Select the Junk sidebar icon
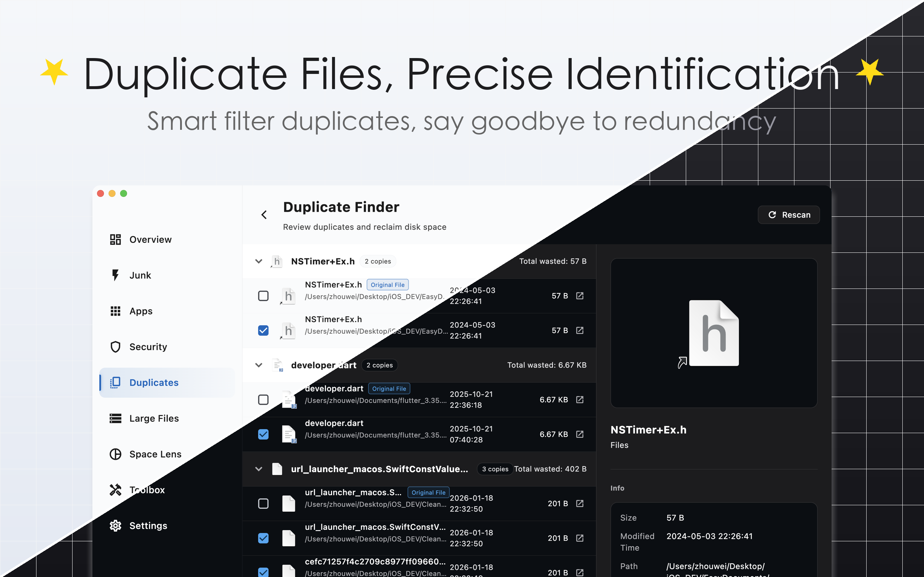 115,275
